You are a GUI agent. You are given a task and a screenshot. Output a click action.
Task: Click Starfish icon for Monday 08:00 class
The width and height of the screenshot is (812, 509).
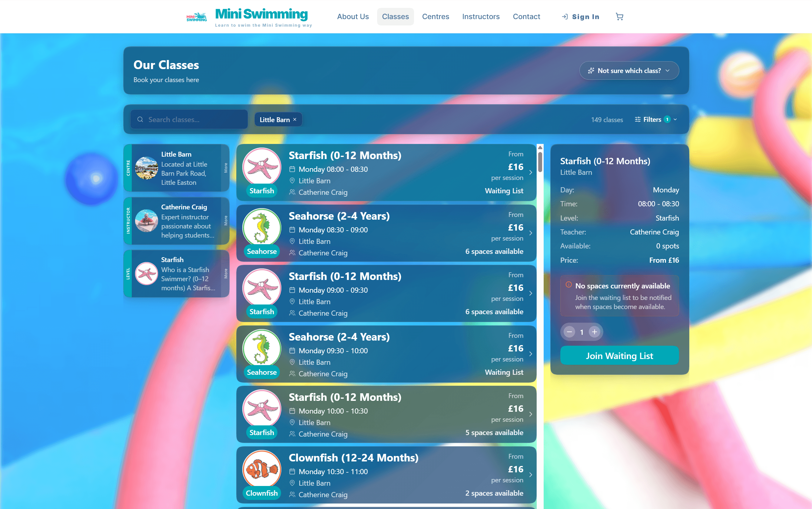click(x=262, y=167)
